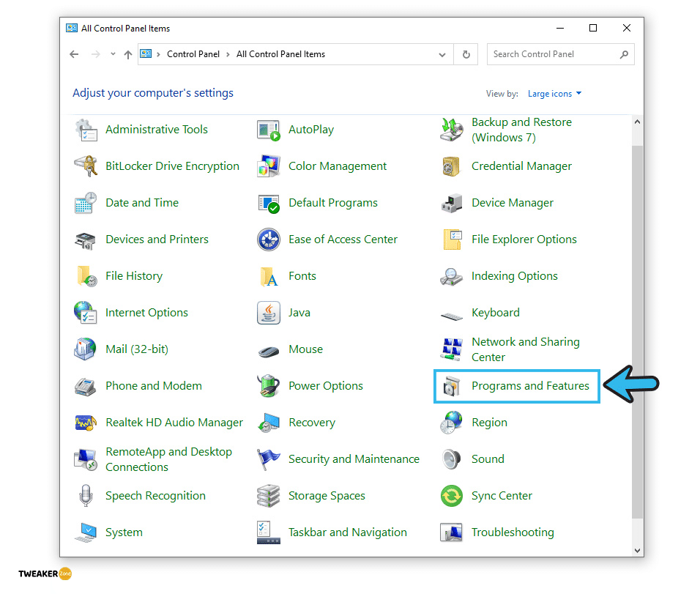Screen dimensions: 700x594
Task: Click the vertical scrollbar thumb
Action: 638,333
